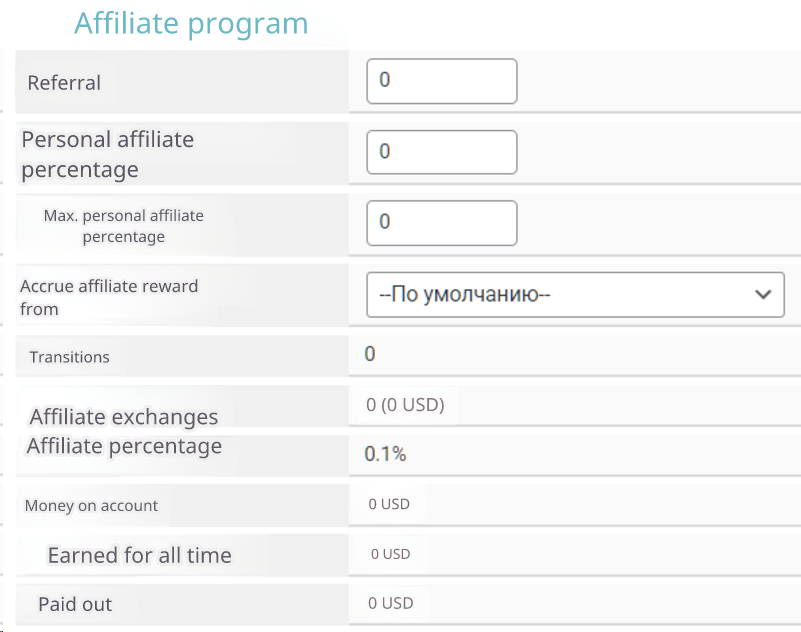Viewport: 801px width, 632px height.
Task: Click the Max. personal affiliate percentage label
Action: click(x=123, y=226)
